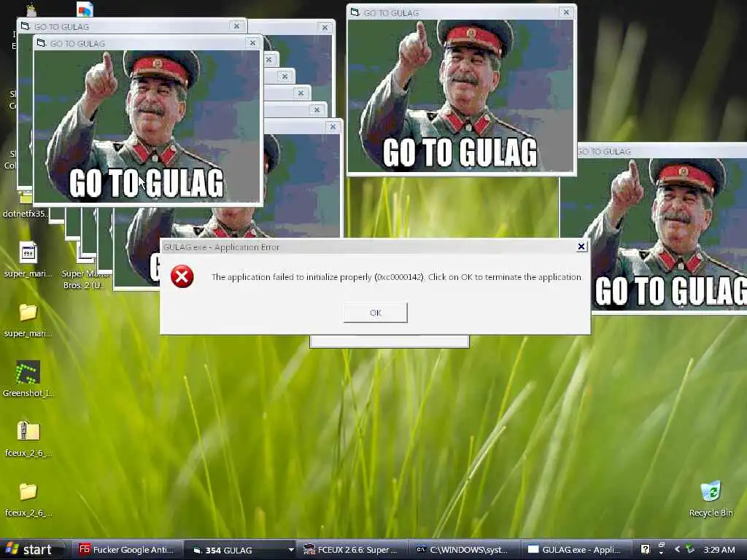The height and width of the screenshot is (560, 747).
Task: Close the GULAG.exe Application Error dialog
Action: point(581,246)
